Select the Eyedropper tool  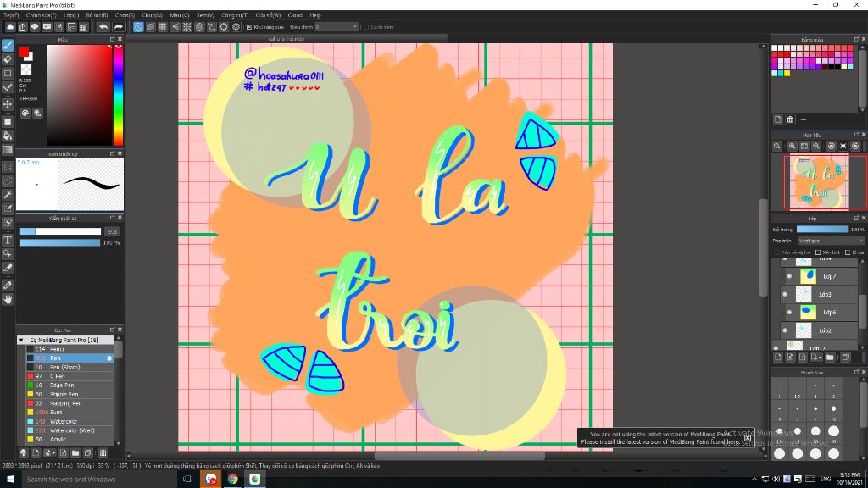[x=8, y=268]
